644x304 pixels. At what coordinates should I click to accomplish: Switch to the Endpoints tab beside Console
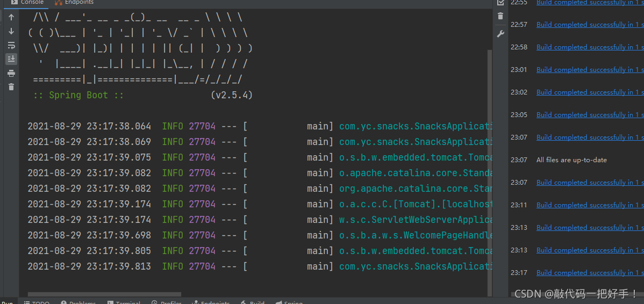pos(74,3)
